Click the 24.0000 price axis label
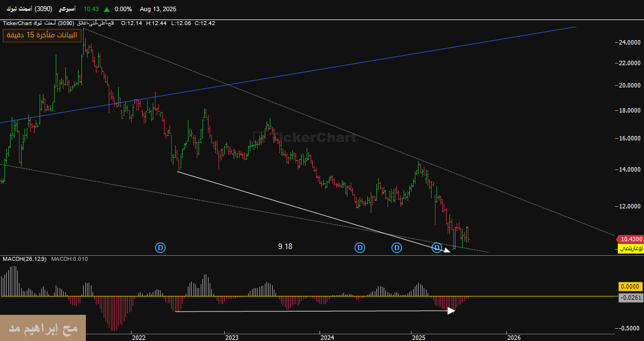Viewport: 644px width, 341px height. coord(629,42)
